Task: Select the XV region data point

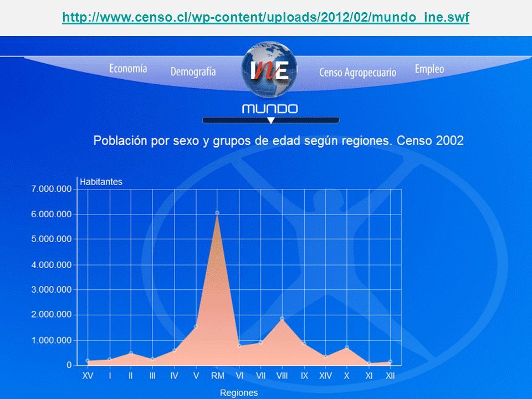Action: click(x=88, y=361)
